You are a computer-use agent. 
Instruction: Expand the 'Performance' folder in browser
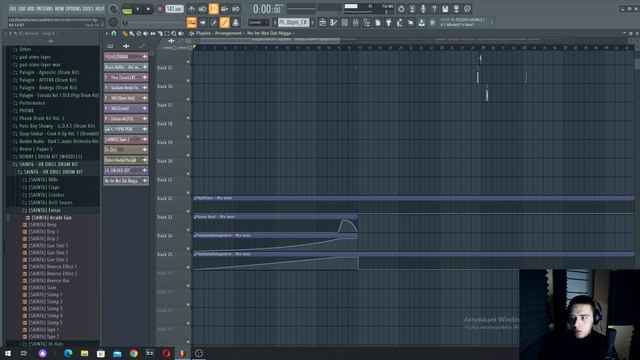(32, 103)
